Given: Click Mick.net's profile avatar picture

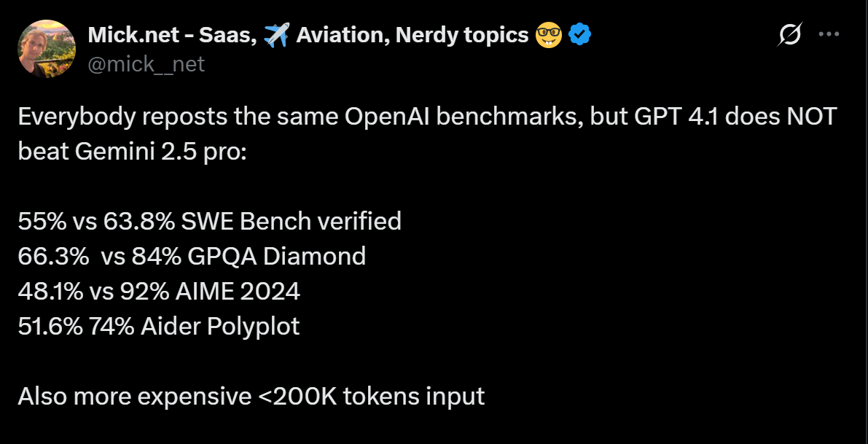Looking at the screenshot, I should [x=47, y=48].
